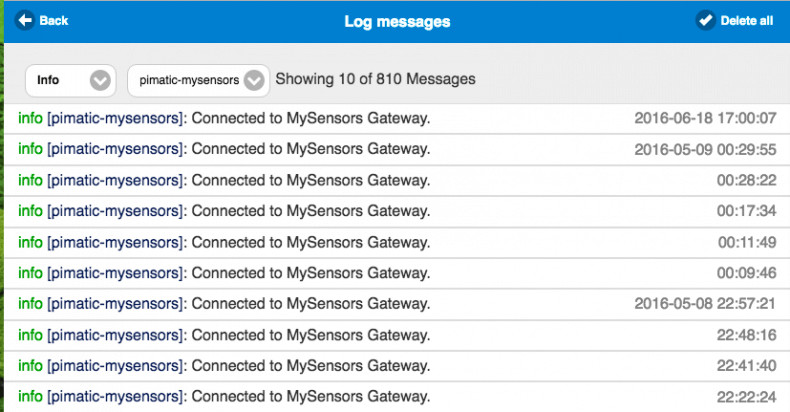Click the Back arrow icon
The image size is (790, 412).
(24, 21)
